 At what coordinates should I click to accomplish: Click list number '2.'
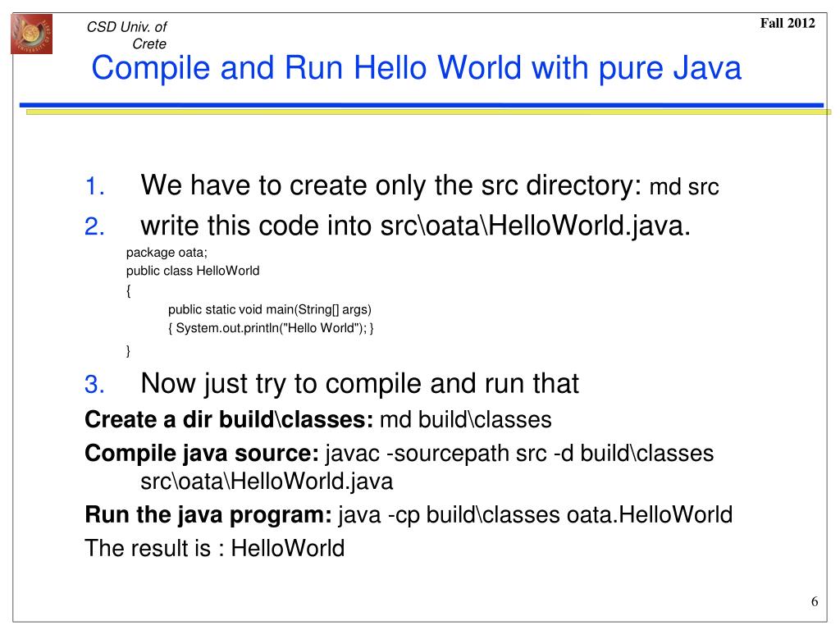(x=95, y=226)
